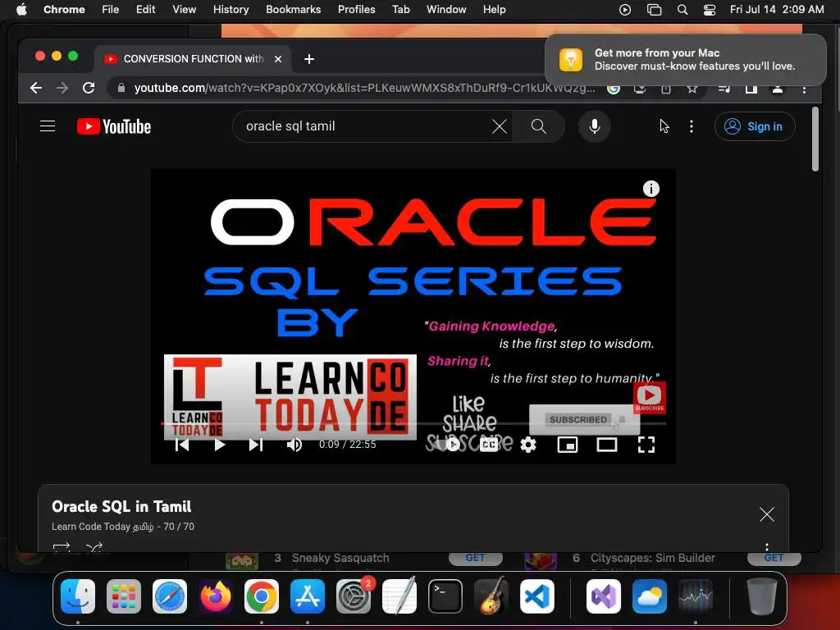
Task: Click the Get more from your Mac notification
Action: pos(686,59)
